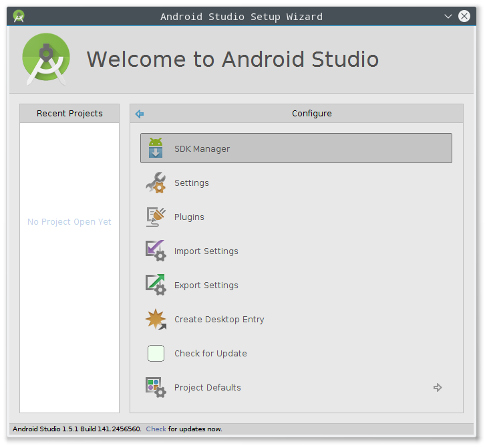
Task: Click the Export Settings green arrow icon
Action: pos(156,285)
